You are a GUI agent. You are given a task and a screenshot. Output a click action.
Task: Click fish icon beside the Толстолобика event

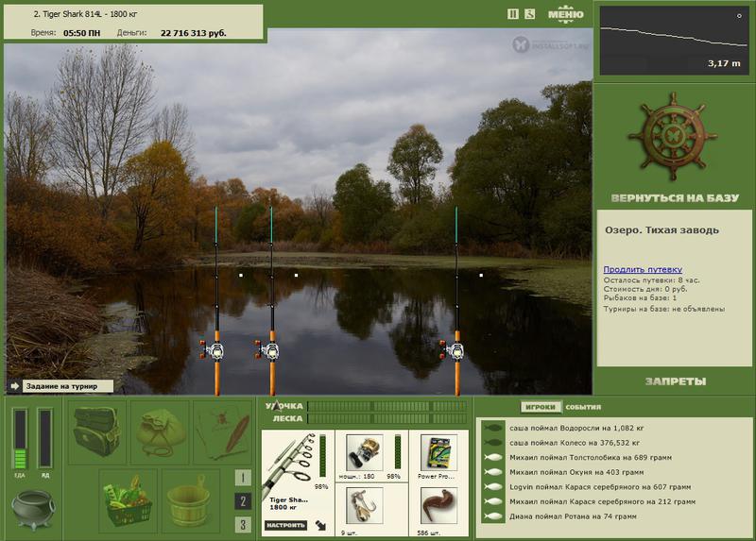[493, 458]
